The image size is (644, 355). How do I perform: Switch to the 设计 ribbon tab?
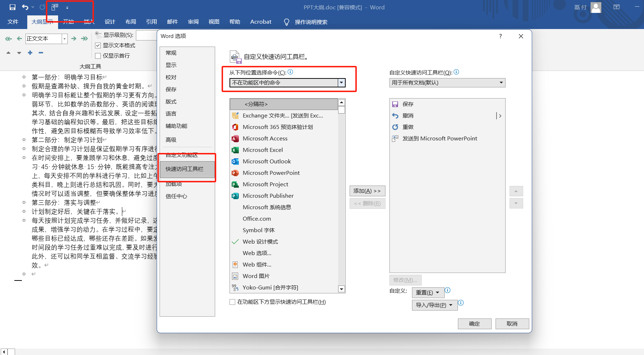110,22
